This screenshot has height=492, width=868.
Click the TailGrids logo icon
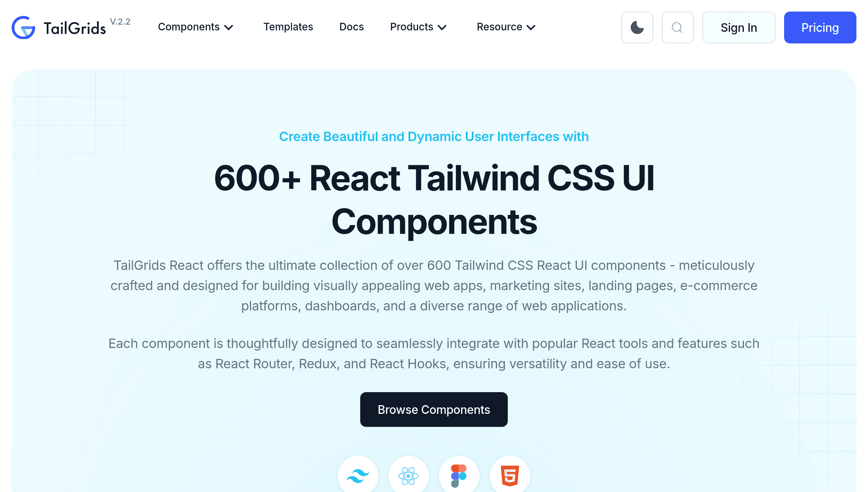24,27
